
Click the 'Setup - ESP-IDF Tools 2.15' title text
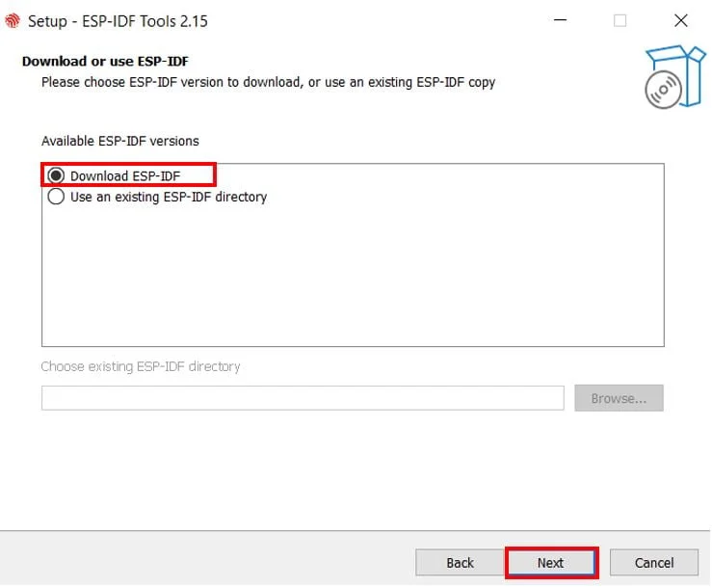(x=118, y=21)
